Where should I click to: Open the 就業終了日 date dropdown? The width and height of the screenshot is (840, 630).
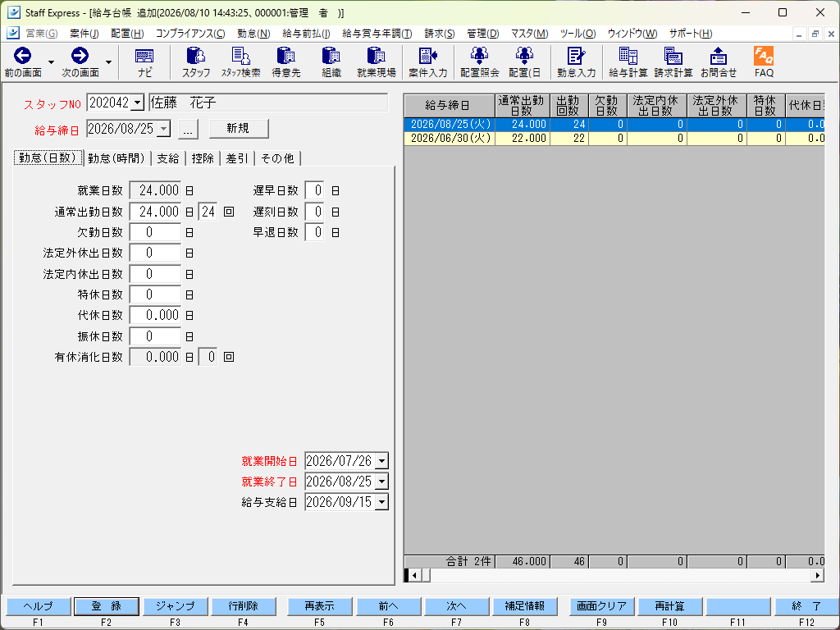point(381,481)
